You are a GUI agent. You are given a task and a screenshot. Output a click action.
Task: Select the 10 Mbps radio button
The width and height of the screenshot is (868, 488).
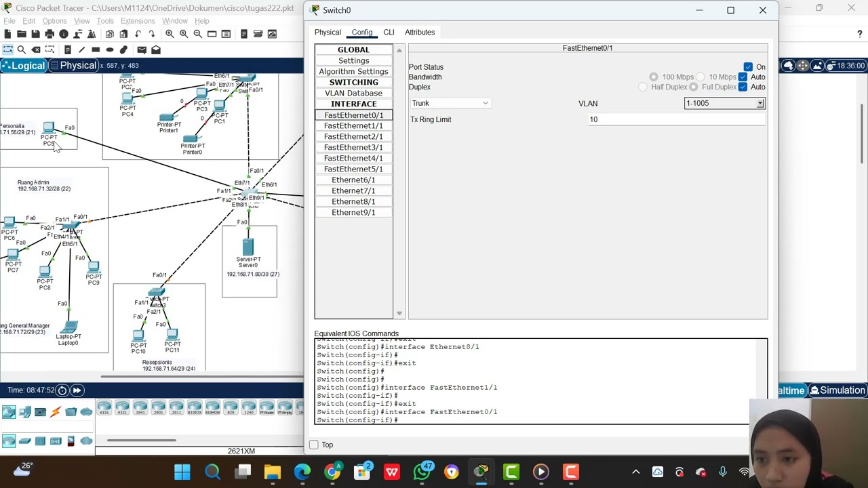tap(701, 77)
